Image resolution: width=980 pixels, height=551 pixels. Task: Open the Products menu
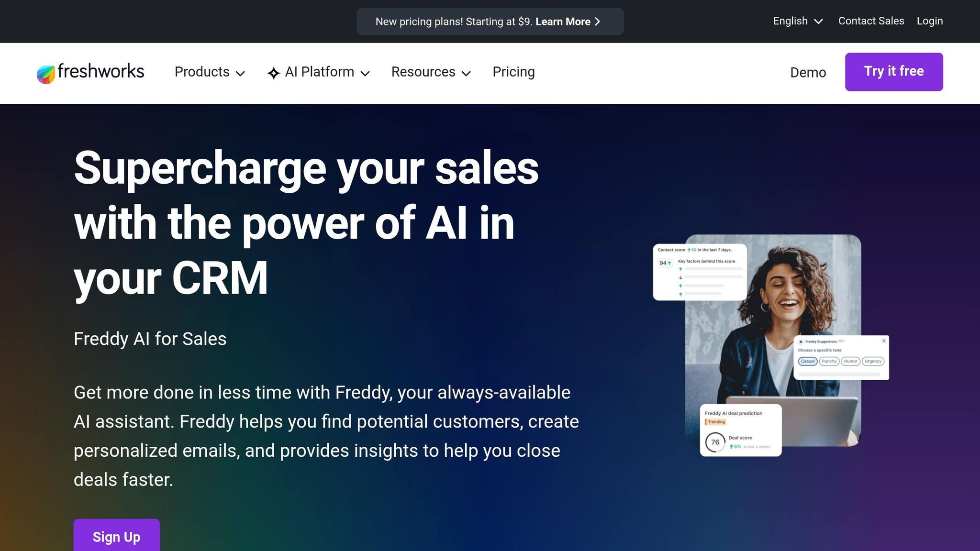(210, 72)
